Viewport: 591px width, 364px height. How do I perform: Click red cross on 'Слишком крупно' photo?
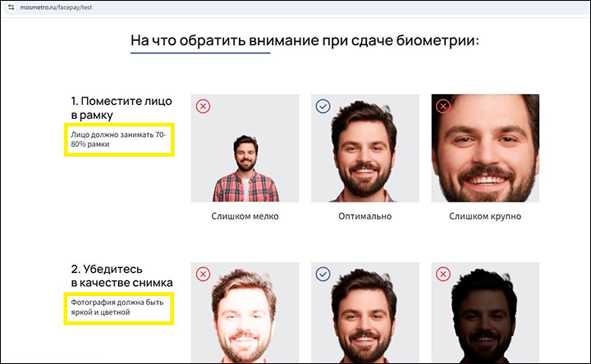[443, 107]
